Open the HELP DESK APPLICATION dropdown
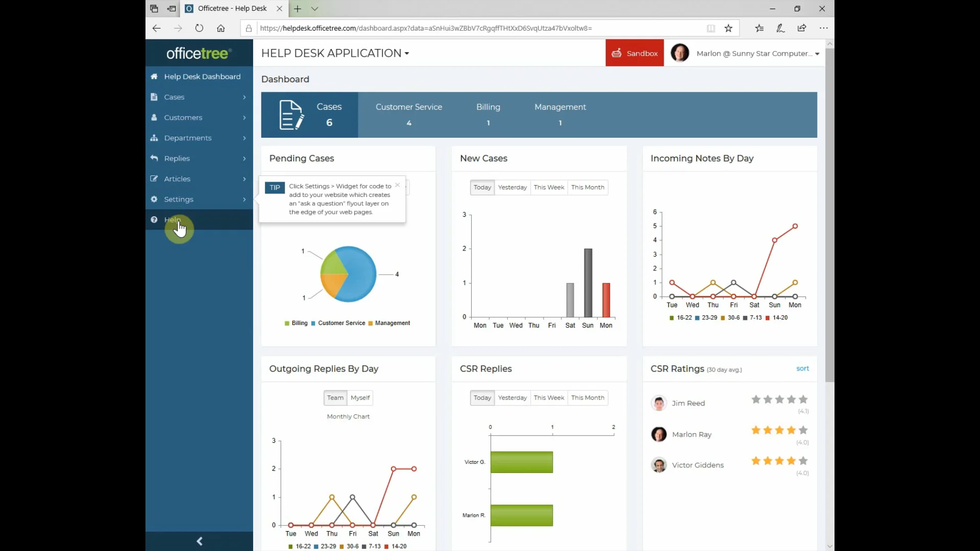The width and height of the screenshot is (980, 551). click(x=335, y=53)
